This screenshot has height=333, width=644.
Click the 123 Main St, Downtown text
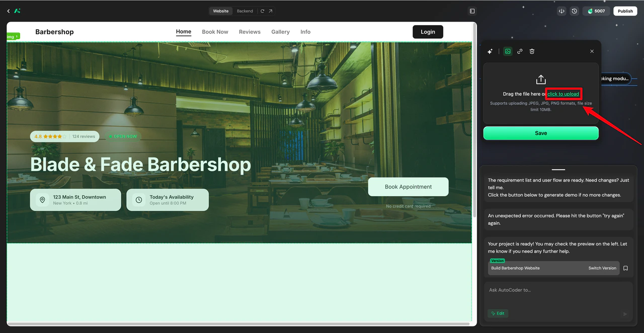[x=79, y=197]
